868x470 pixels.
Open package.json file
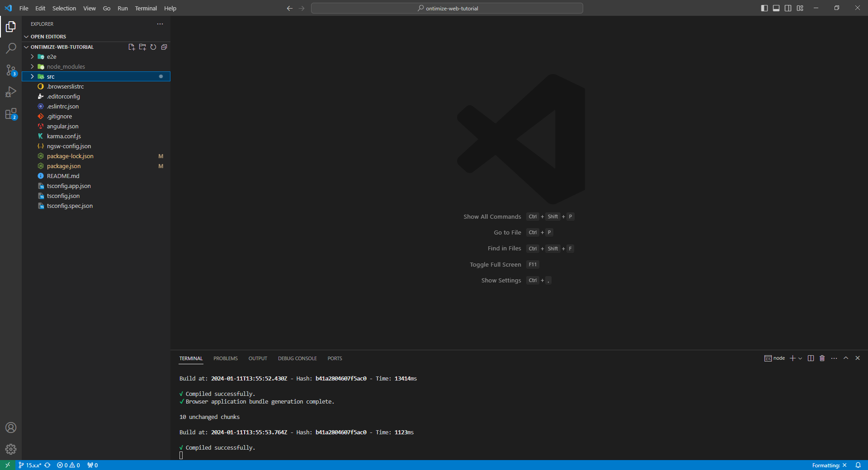coord(96,166)
